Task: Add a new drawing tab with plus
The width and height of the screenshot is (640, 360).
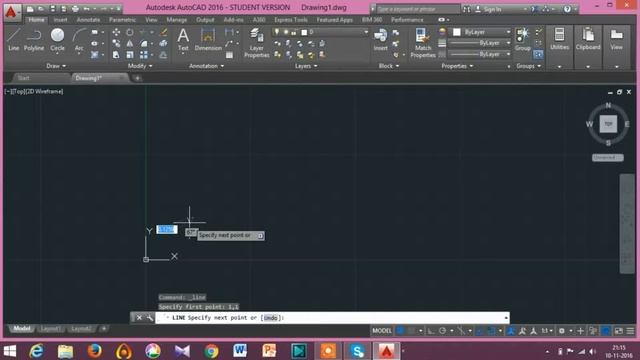Action: (138, 78)
